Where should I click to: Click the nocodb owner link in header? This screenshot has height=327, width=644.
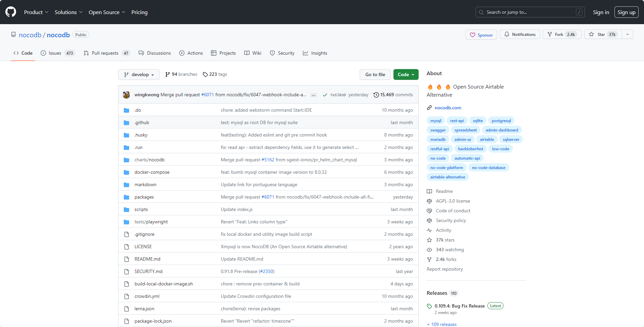(x=30, y=35)
